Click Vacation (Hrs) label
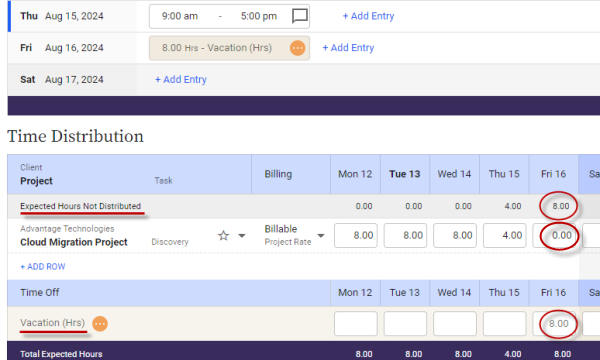Viewport: 600px width, 360px height. pos(52,323)
